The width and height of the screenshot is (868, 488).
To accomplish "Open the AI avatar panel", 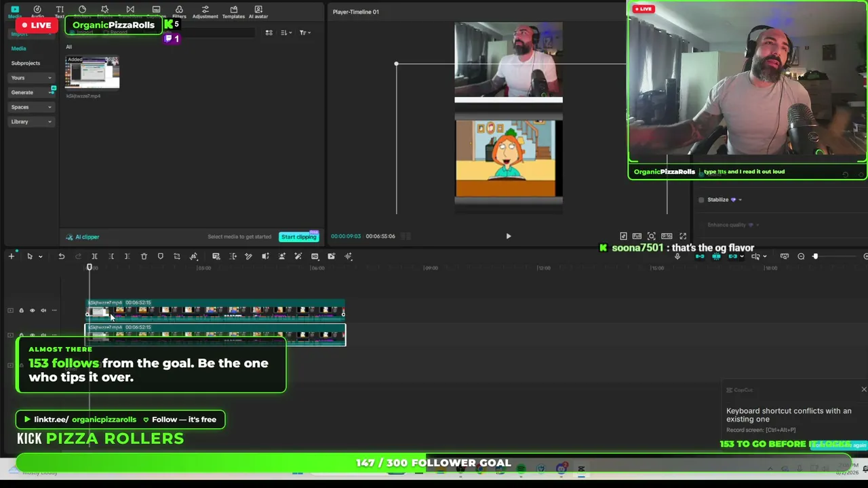I will click(258, 12).
